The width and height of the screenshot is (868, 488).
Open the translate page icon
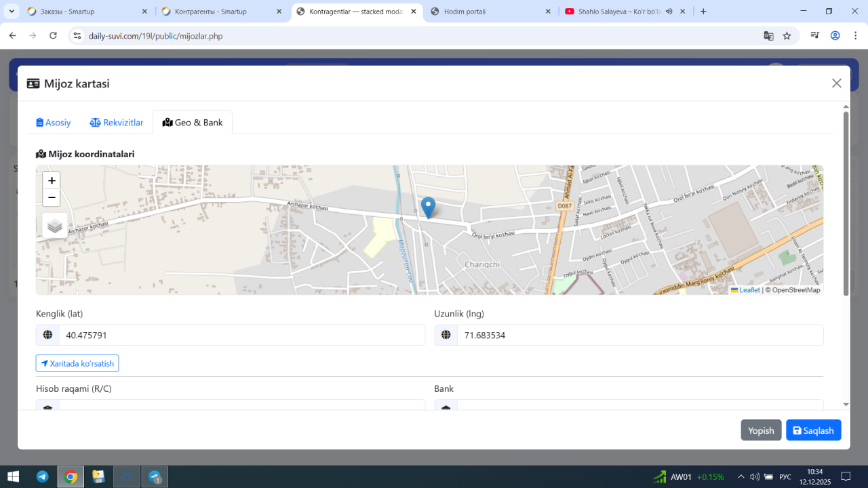(x=768, y=36)
